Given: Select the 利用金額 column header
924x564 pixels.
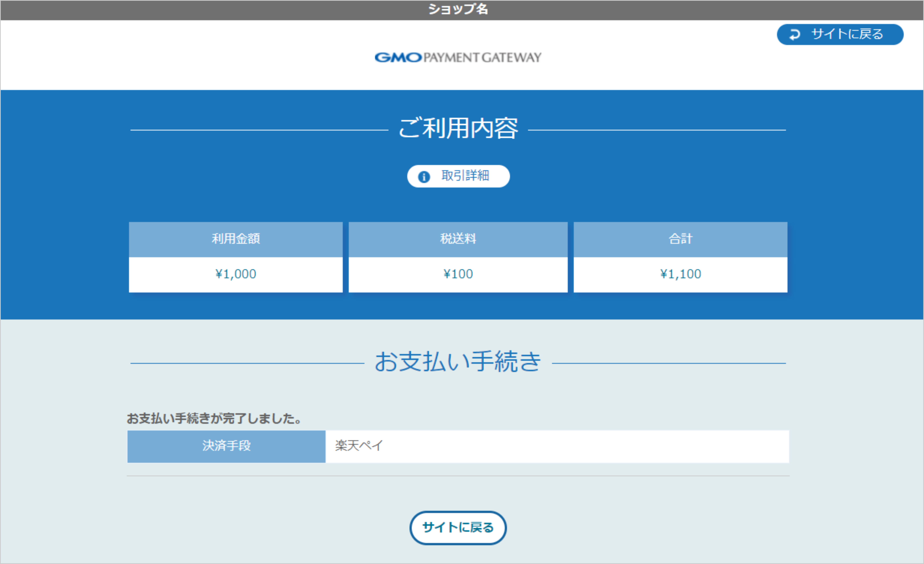Looking at the screenshot, I should (x=235, y=239).
